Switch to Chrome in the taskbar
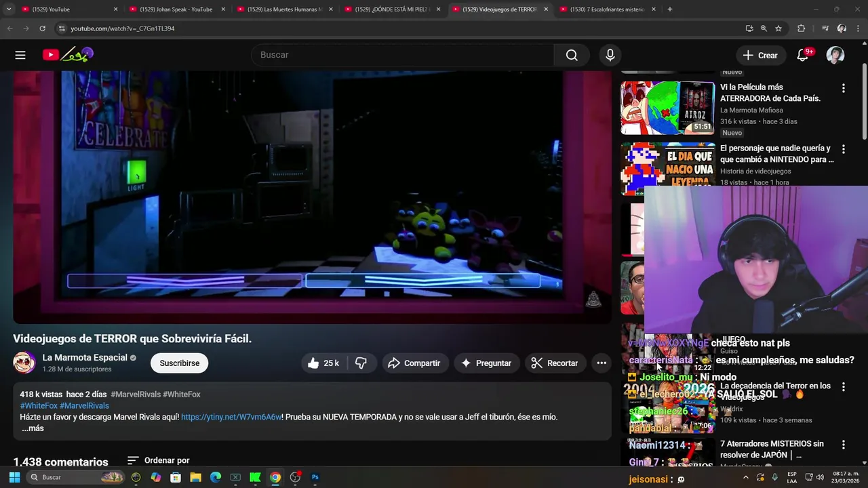 [275, 477]
